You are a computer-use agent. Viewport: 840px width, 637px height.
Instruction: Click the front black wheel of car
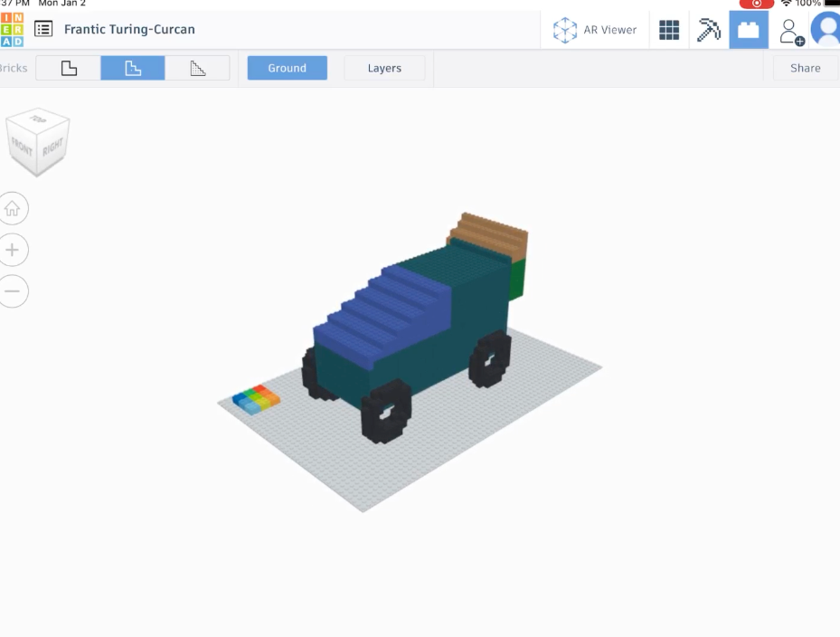click(x=386, y=412)
